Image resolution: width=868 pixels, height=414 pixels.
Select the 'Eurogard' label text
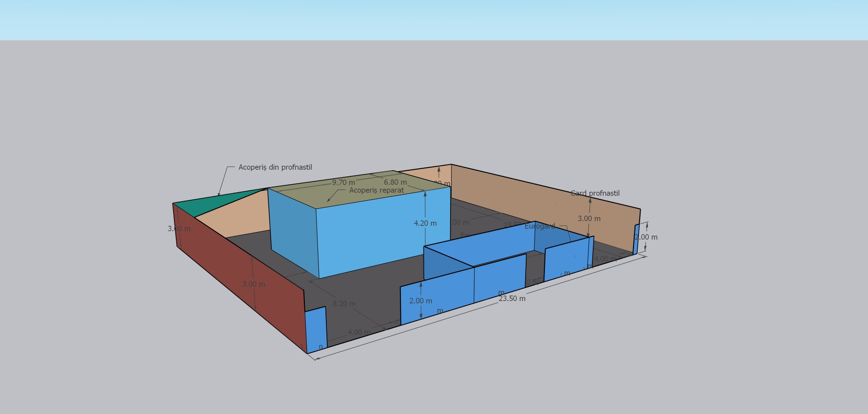point(539,226)
